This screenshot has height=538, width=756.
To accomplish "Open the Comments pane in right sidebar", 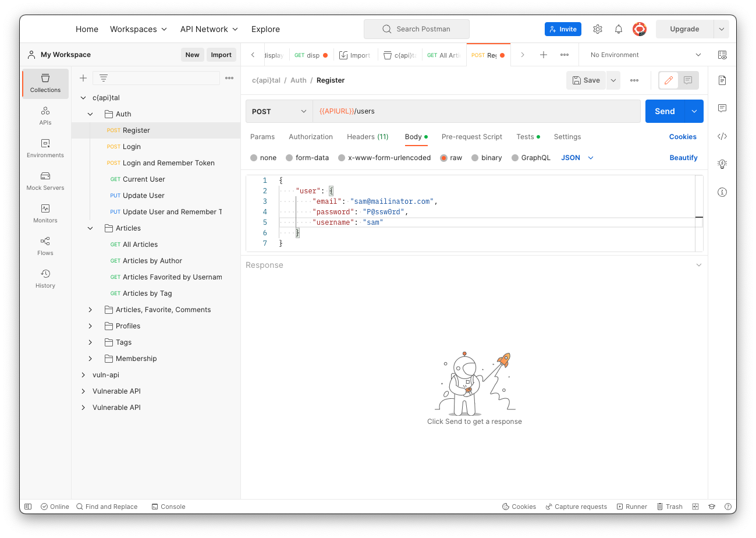I will (x=722, y=108).
